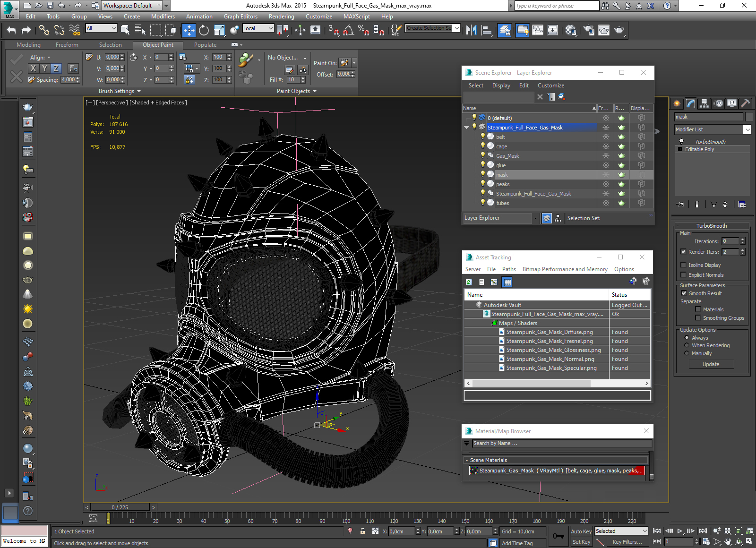
Task: Click the Angle Snap toggle icon
Action: click(349, 30)
